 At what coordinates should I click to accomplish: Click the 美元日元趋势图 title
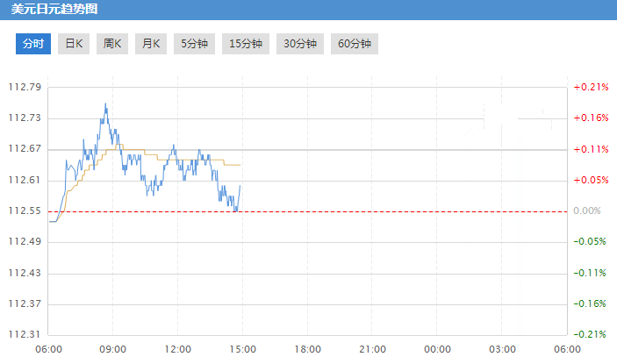point(54,10)
